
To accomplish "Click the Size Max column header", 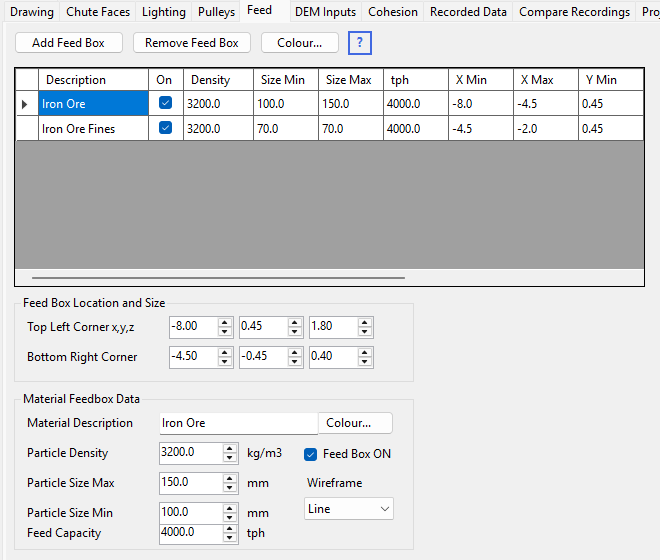I will (x=351, y=80).
